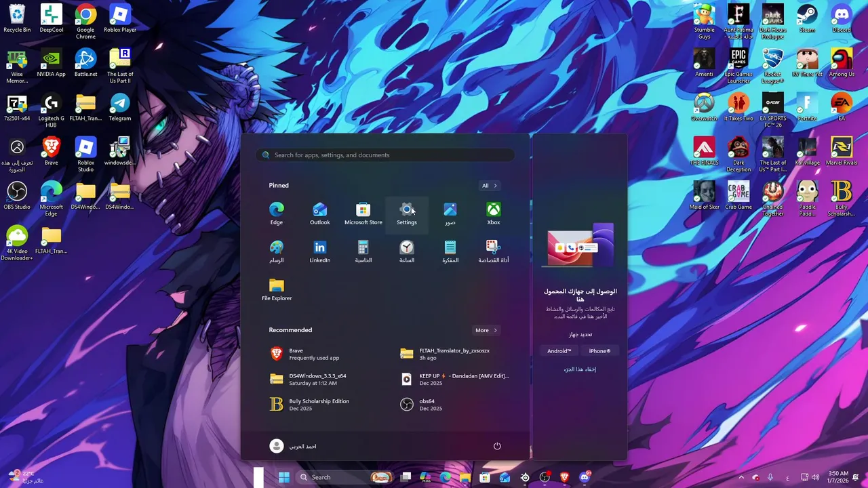The image size is (868, 488).
Task: Open the user account profile
Action: [x=293, y=446]
